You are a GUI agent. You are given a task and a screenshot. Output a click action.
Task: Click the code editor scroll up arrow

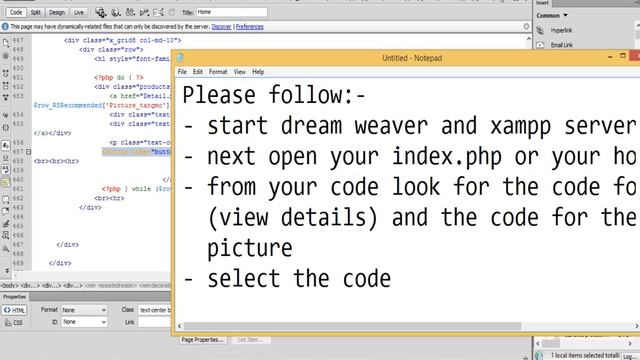529,39
